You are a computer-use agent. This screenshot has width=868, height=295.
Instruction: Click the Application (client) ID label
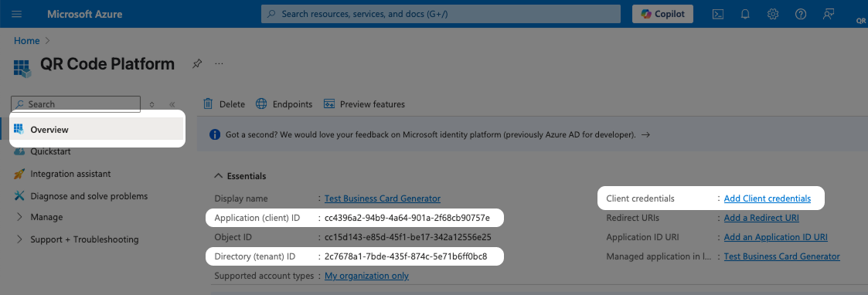pyautogui.click(x=257, y=218)
